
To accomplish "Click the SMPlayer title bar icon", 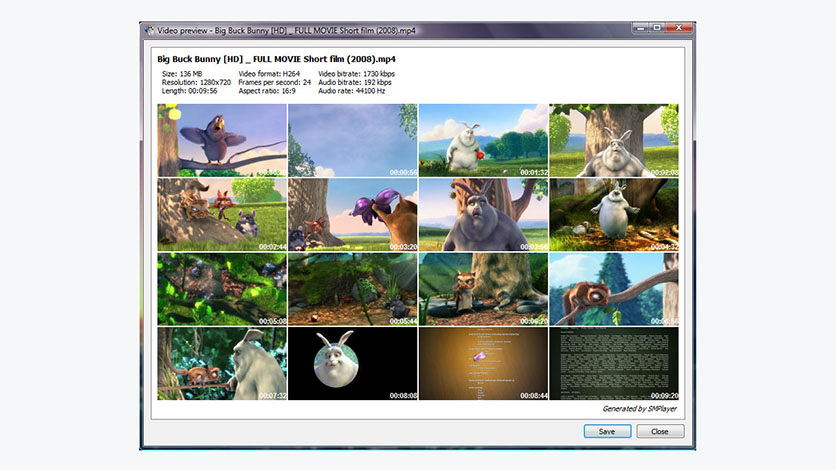I will 149,30.
